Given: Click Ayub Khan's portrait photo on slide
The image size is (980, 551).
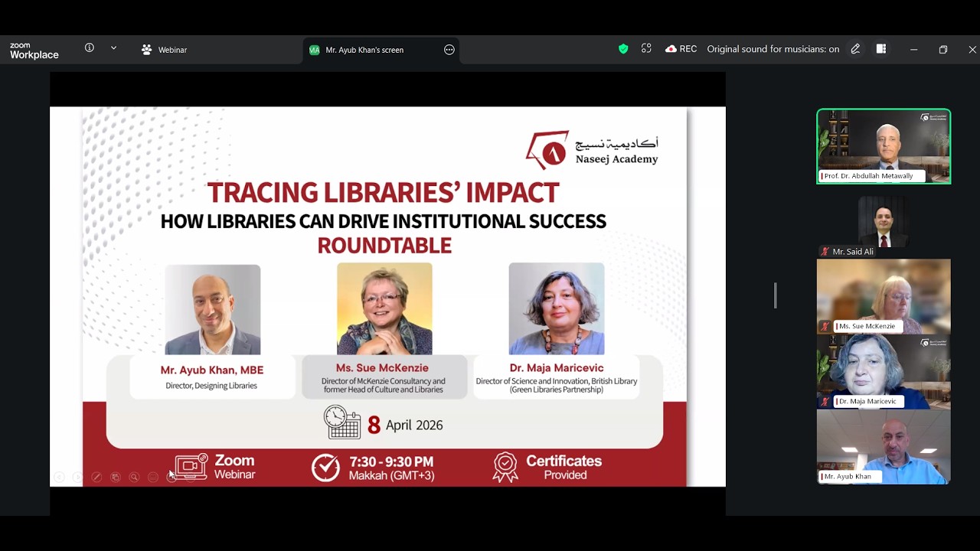Looking at the screenshot, I should (213, 309).
